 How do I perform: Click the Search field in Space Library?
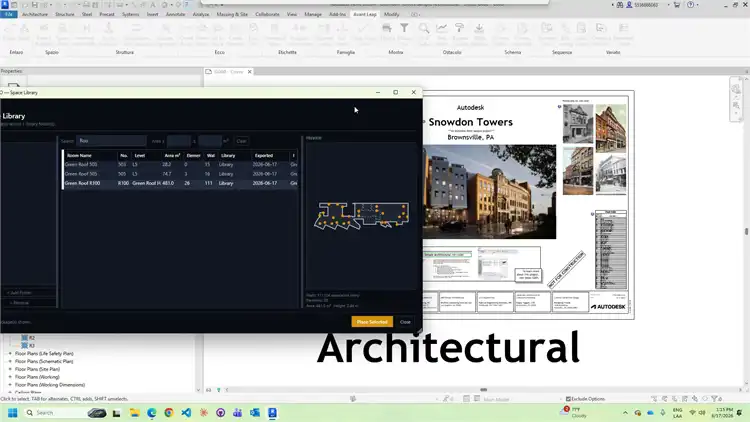click(x=111, y=141)
